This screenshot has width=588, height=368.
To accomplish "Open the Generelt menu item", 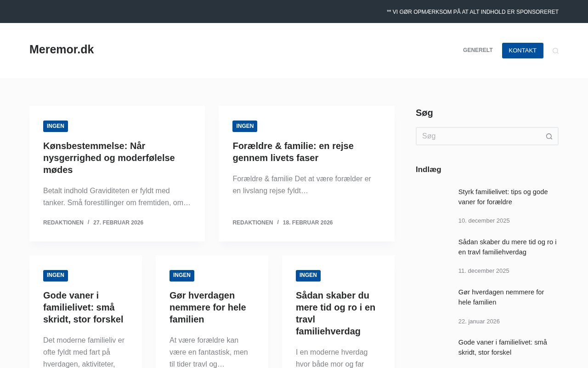I will pyautogui.click(x=477, y=51).
